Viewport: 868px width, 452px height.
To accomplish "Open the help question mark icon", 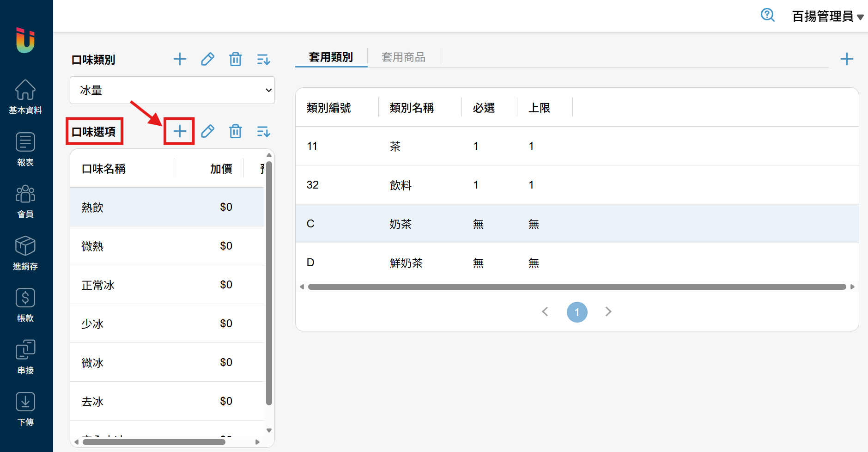I will [767, 15].
